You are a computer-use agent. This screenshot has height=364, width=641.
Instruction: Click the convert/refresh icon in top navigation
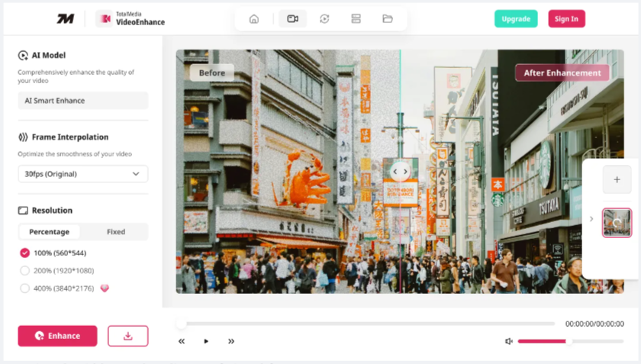(x=324, y=19)
